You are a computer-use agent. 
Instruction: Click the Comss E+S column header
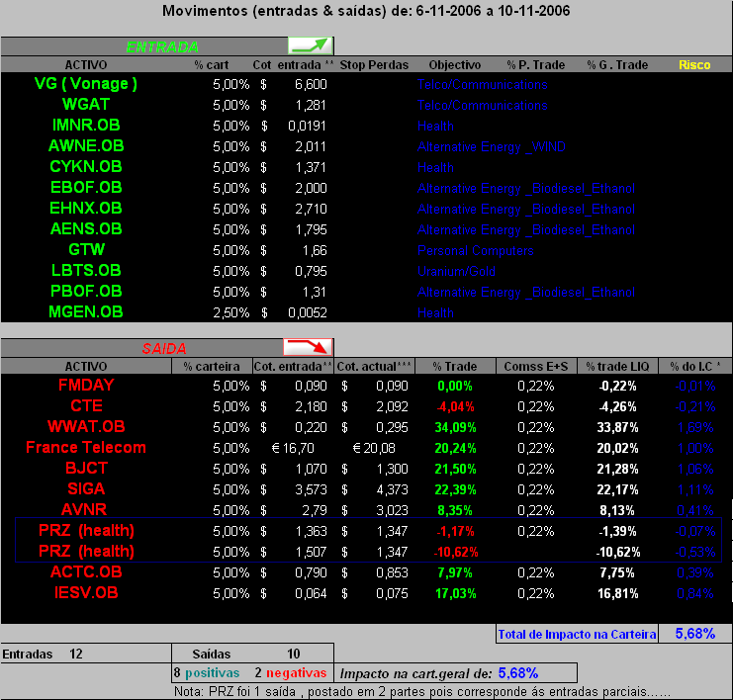point(536,367)
